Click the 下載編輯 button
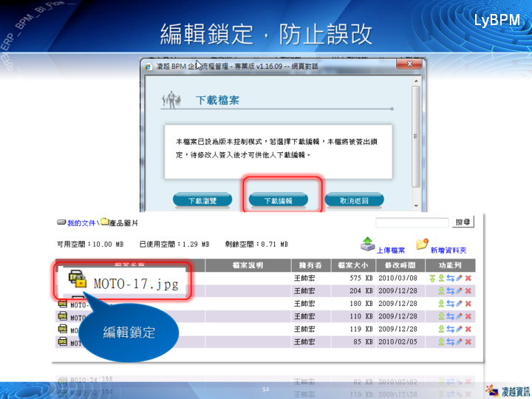Viewport: 532px width, 399px height. pos(279,200)
